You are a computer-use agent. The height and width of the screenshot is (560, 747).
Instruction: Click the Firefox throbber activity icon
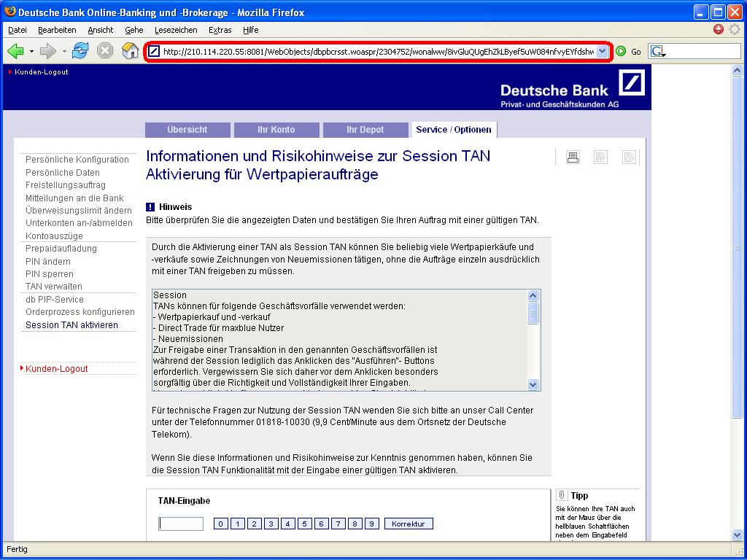click(734, 29)
